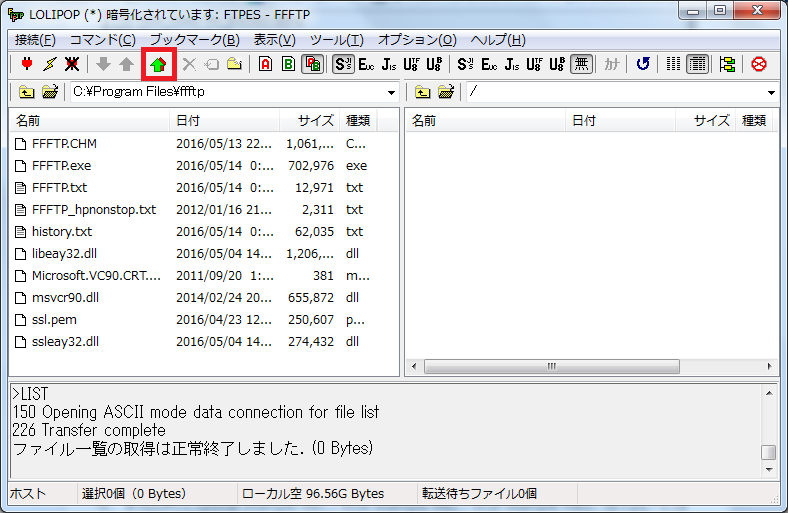The height and width of the screenshot is (513, 788).
Task: Open the local folder browse icon
Action: [50, 93]
